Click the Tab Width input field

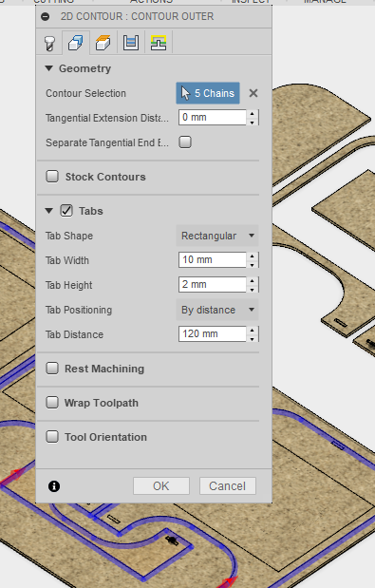pos(213,260)
